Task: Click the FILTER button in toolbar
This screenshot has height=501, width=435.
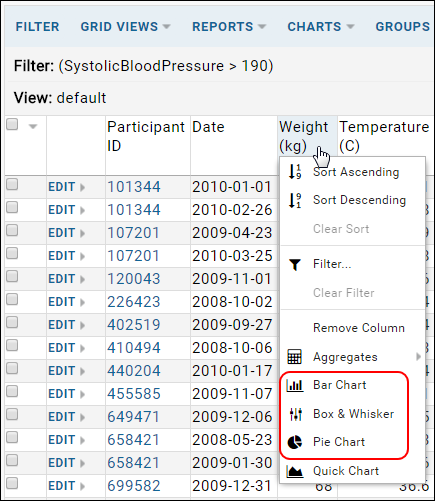Action: [x=37, y=27]
